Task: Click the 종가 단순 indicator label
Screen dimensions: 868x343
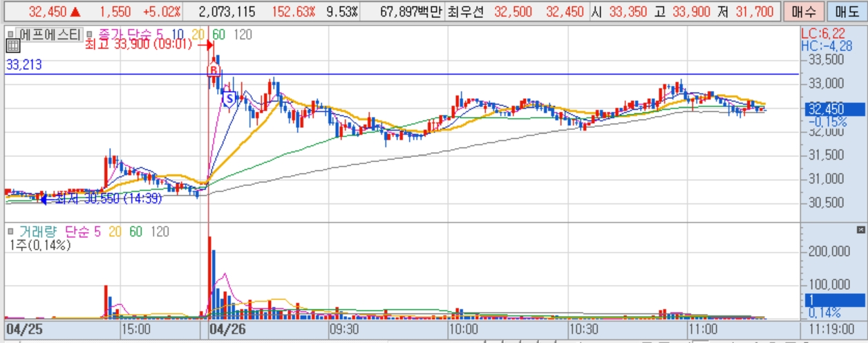Action: 126,34
